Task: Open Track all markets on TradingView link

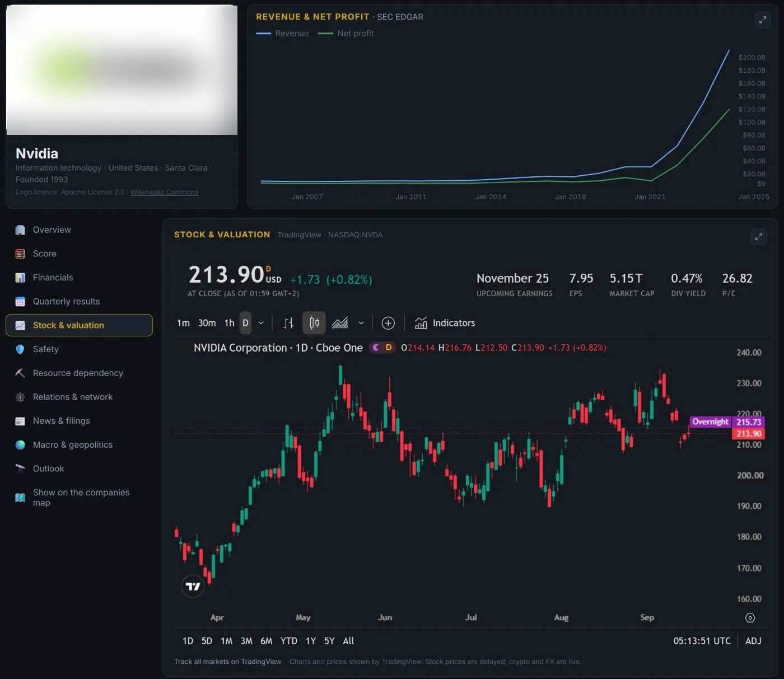Action: point(227,662)
